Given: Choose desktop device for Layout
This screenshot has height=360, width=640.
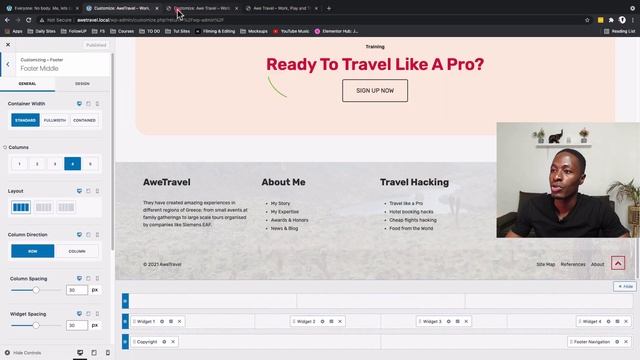Looking at the screenshot, I should click(79, 191).
